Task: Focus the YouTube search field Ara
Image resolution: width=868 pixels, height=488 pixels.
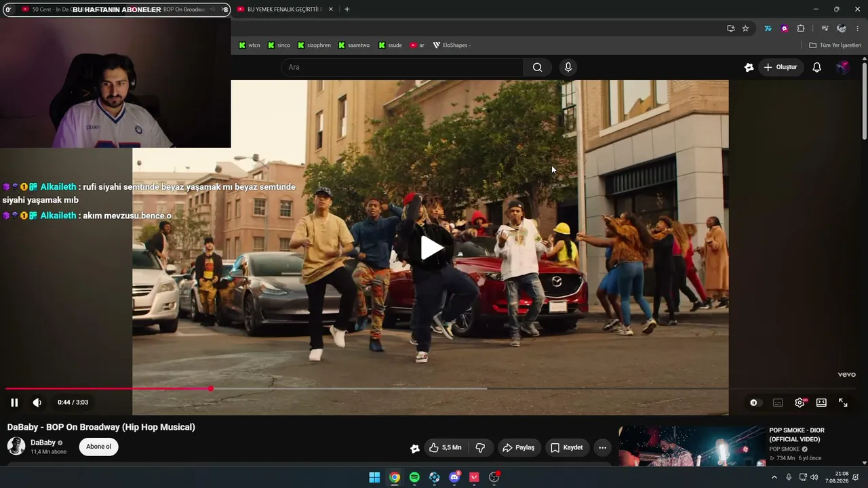Action: coord(402,67)
